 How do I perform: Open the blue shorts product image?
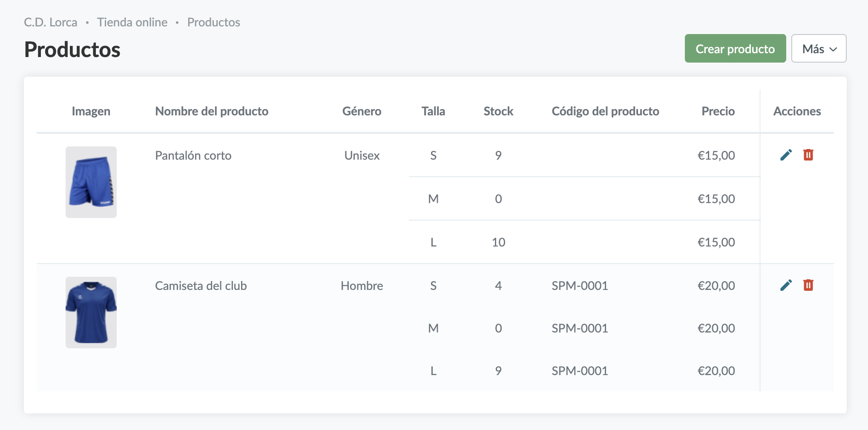point(91,182)
